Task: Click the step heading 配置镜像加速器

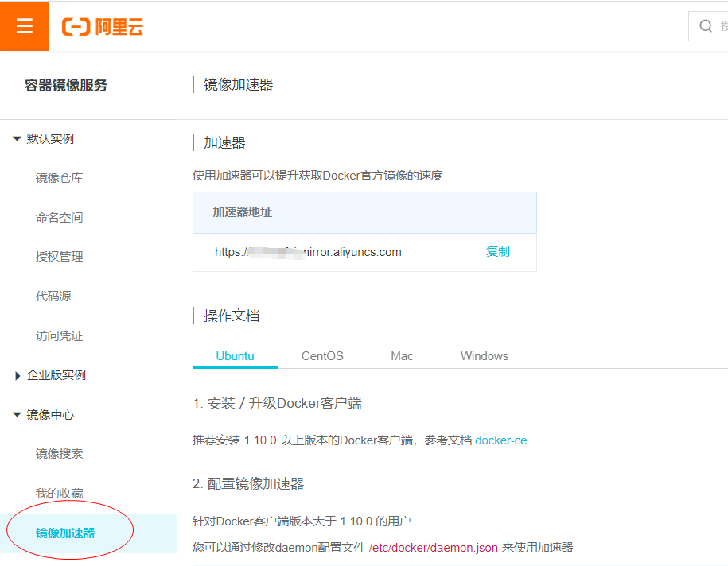Action: 248,484
